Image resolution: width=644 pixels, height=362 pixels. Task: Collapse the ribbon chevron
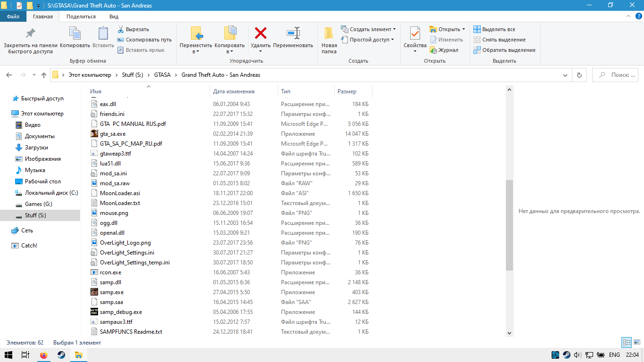[x=628, y=16]
